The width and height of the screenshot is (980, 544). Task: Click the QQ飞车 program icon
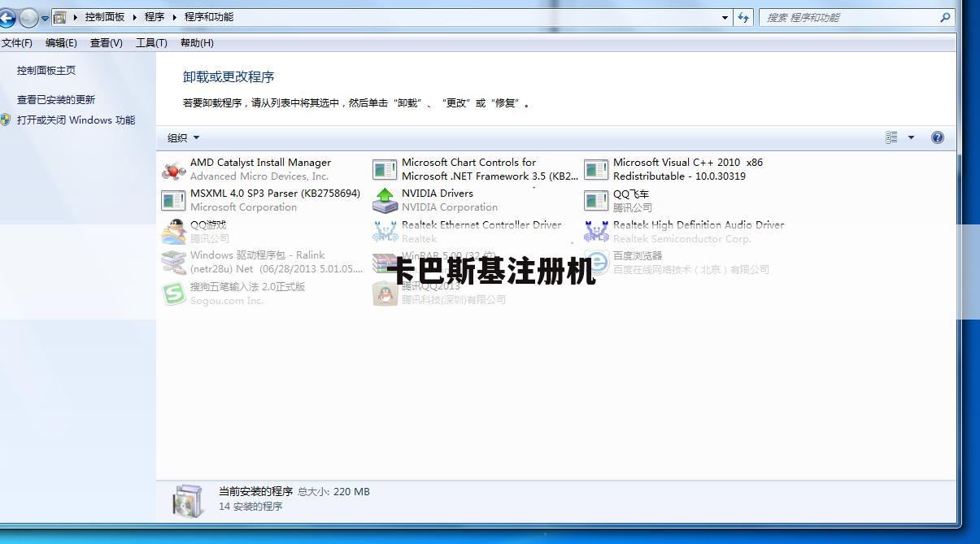coord(596,200)
